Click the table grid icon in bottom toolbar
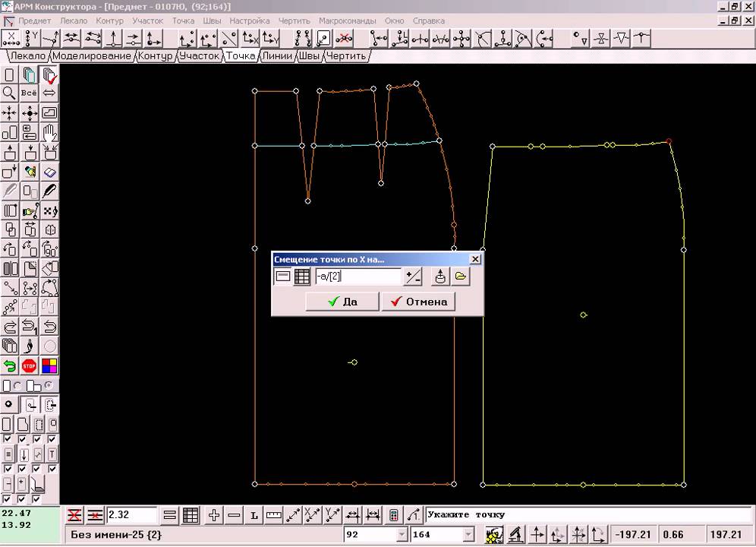The height and width of the screenshot is (547, 756). (191, 515)
